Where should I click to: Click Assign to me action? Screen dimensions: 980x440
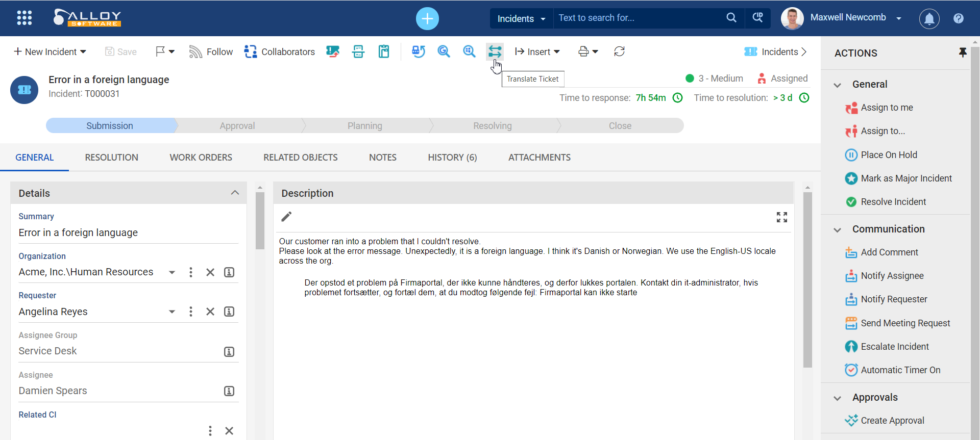(878, 108)
